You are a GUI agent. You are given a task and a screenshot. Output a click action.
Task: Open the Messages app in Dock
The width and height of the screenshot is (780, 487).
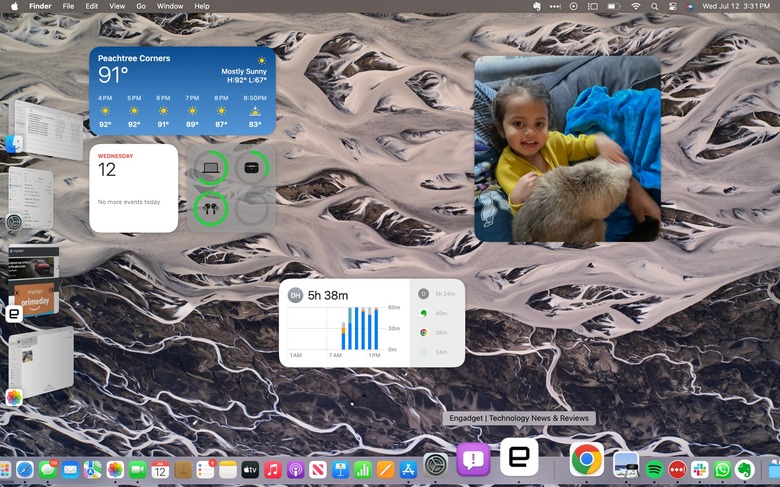pos(48,470)
